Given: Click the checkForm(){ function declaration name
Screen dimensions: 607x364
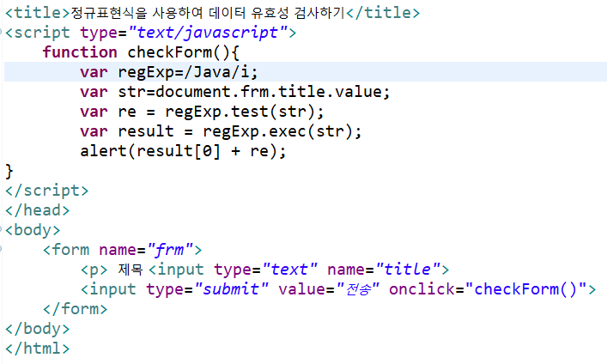Looking at the screenshot, I should coord(184,52).
